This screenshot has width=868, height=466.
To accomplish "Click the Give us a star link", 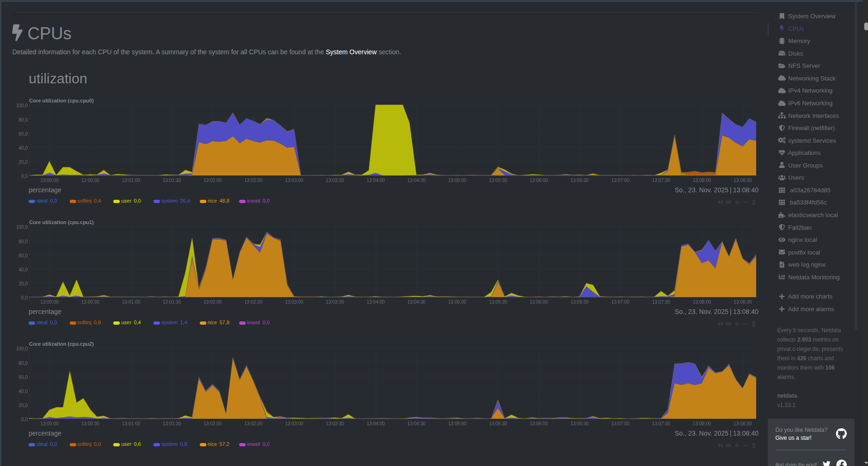I will (x=793, y=438).
